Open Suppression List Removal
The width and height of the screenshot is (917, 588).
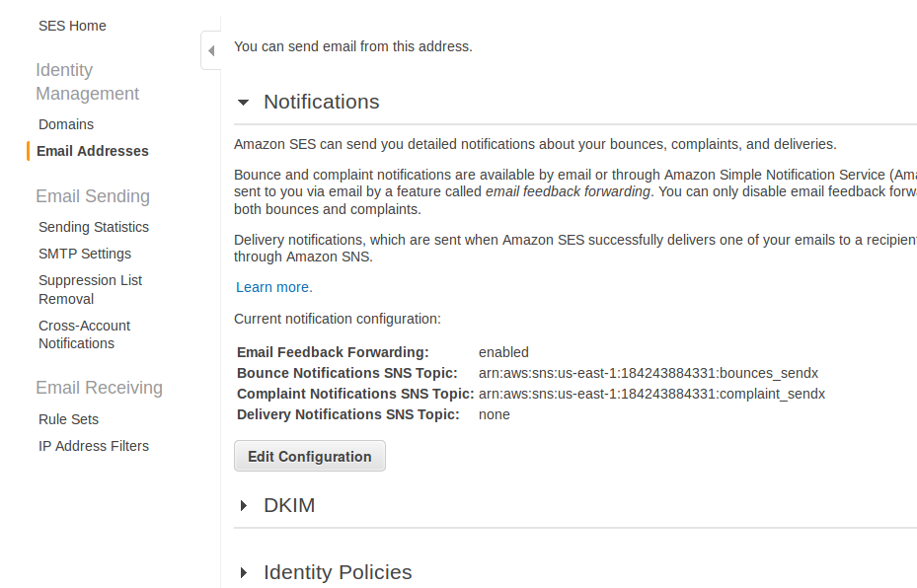click(x=90, y=289)
